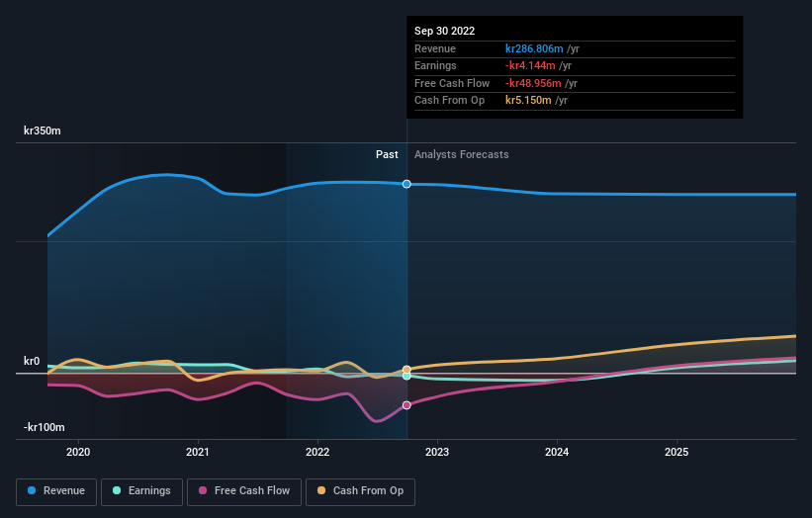
Task: Toggle the Free Cash Flow legend series
Action: coord(244,491)
